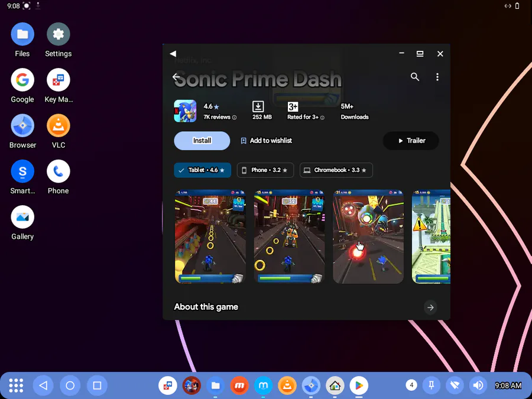Open the house launcher icon in taskbar
Viewport: 532px width, 399px height.
[x=335, y=385]
